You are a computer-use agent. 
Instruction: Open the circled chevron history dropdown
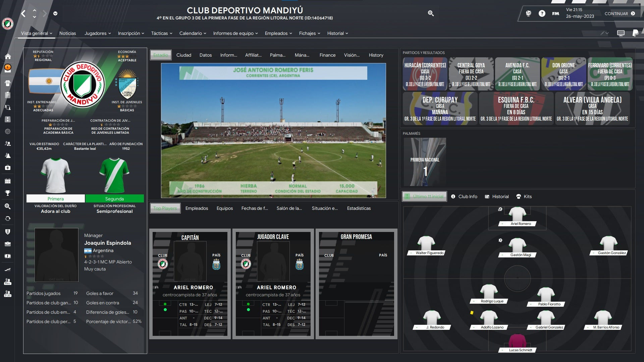point(55,13)
